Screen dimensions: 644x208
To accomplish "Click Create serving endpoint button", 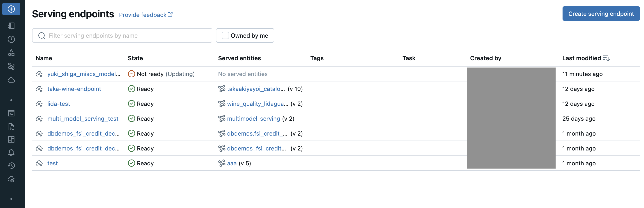I will (601, 14).
